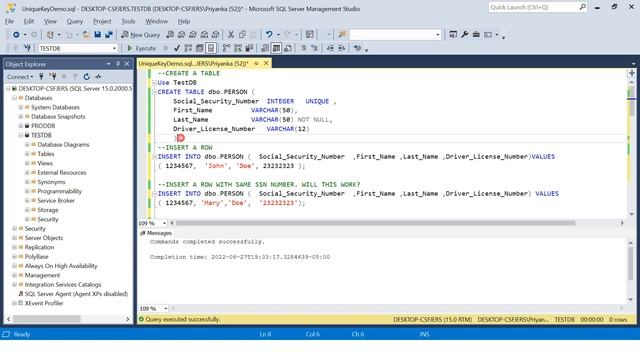Toggle Include Actual Execution Plan icon

click(x=227, y=48)
